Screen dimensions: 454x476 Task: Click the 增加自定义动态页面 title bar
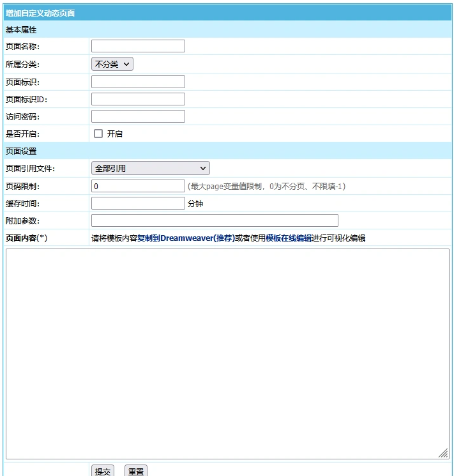coord(40,13)
